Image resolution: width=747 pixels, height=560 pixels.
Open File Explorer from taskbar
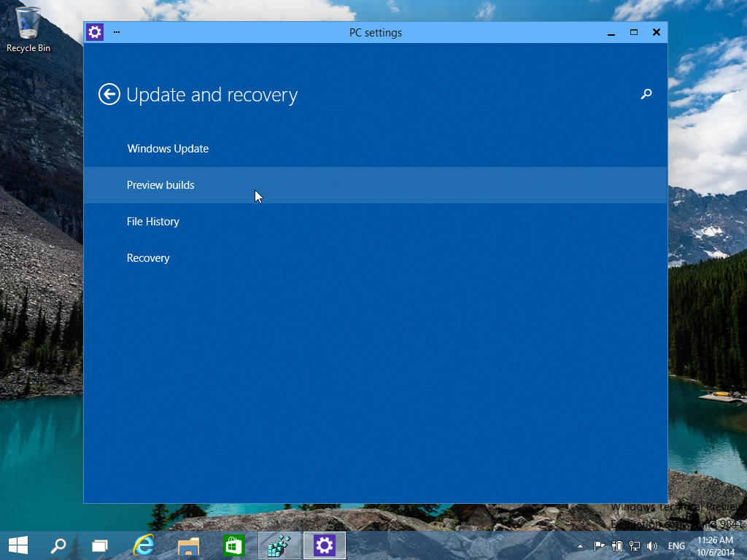pos(188,545)
